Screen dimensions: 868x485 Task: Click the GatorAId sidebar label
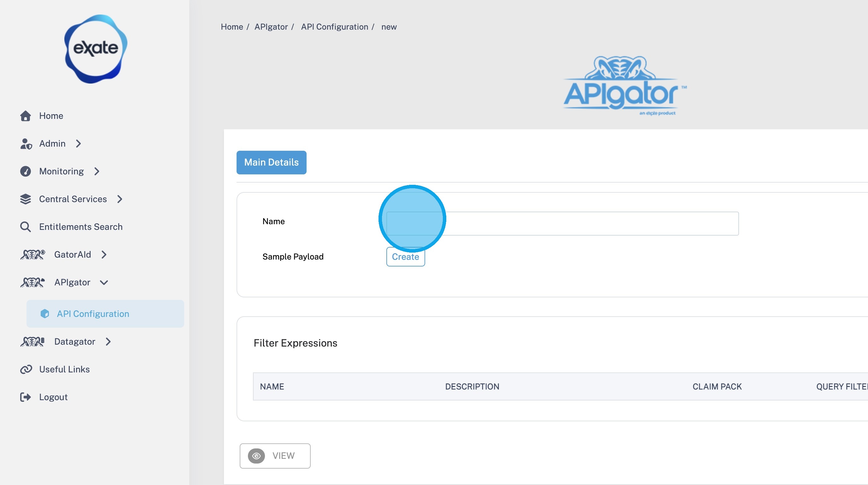(73, 254)
